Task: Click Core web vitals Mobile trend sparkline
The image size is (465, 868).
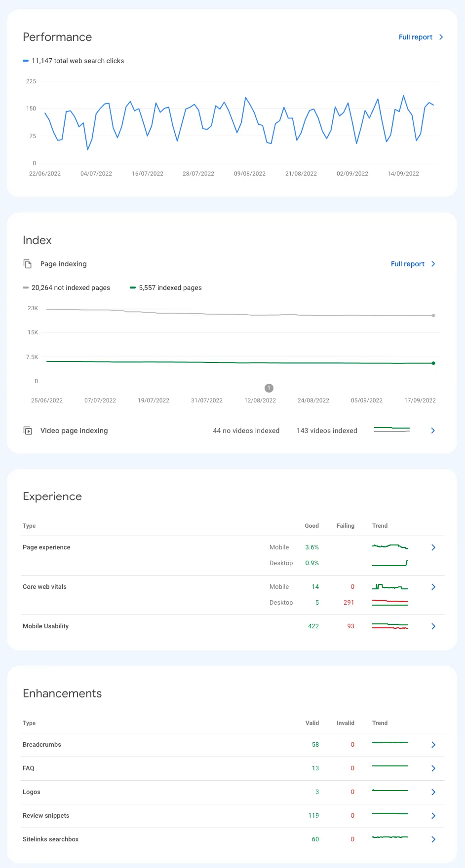Action: click(x=390, y=586)
